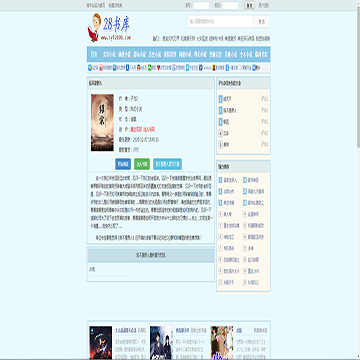The width and height of the screenshot is (360, 360).
Task: Click the login button beside password field
Action: pyautogui.click(x=249, y=6)
